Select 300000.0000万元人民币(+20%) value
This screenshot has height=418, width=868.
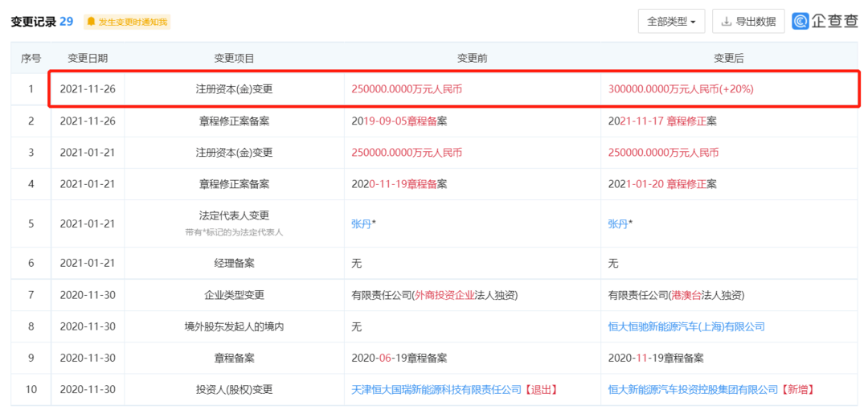[x=681, y=88]
